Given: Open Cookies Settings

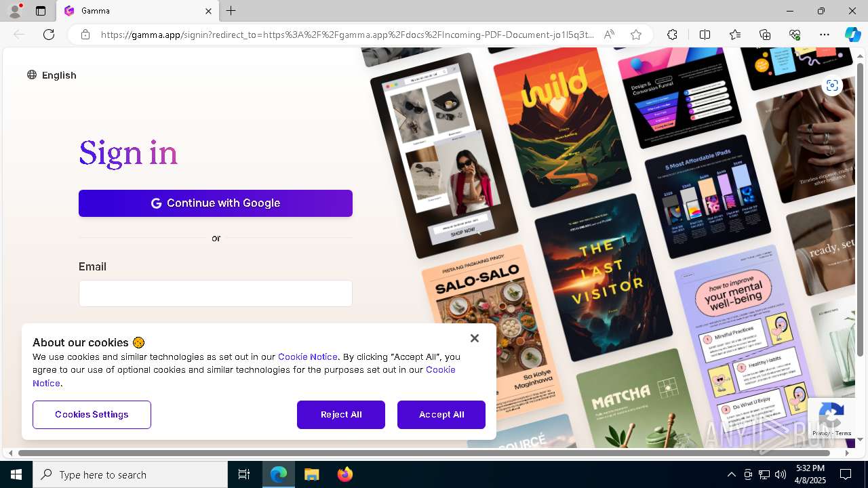Looking at the screenshot, I should tap(92, 415).
